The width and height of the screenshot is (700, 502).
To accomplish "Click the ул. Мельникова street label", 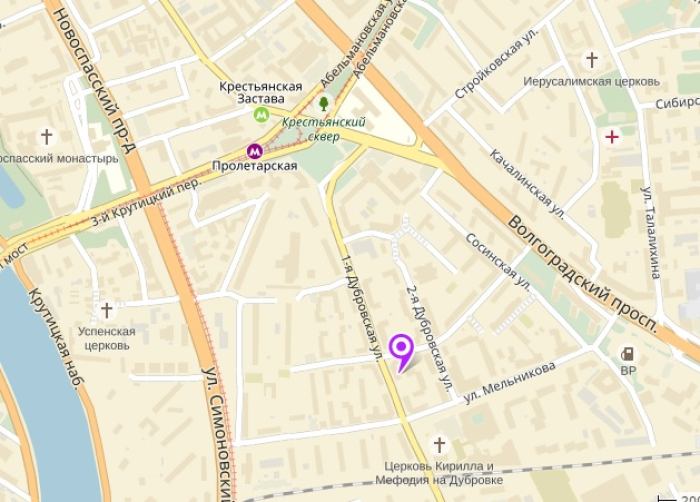I will pos(509,382).
